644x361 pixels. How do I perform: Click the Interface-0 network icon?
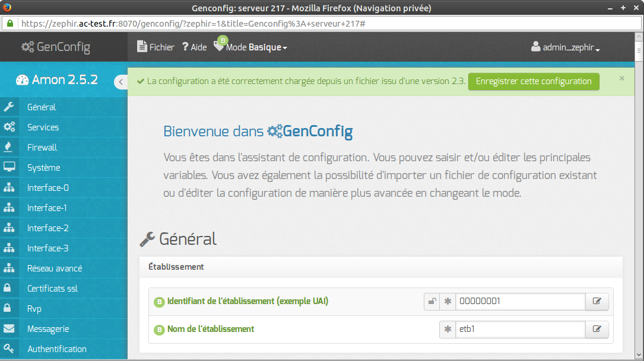coord(9,187)
